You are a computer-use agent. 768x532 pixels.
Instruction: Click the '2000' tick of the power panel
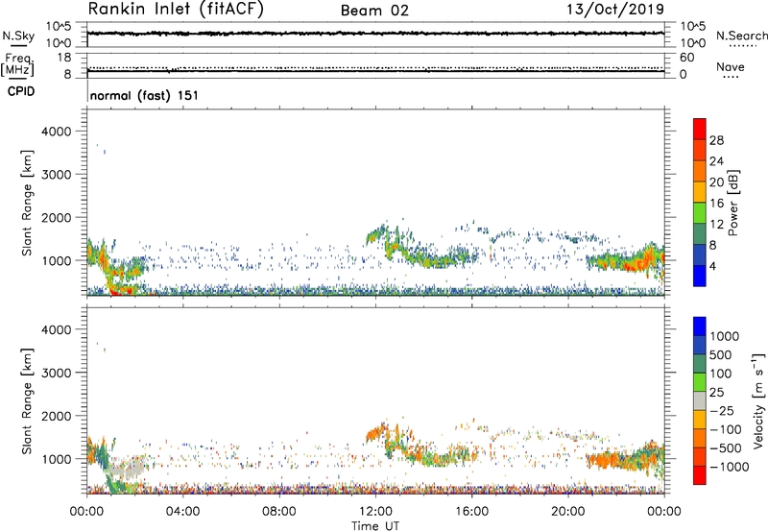[x=57, y=217]
